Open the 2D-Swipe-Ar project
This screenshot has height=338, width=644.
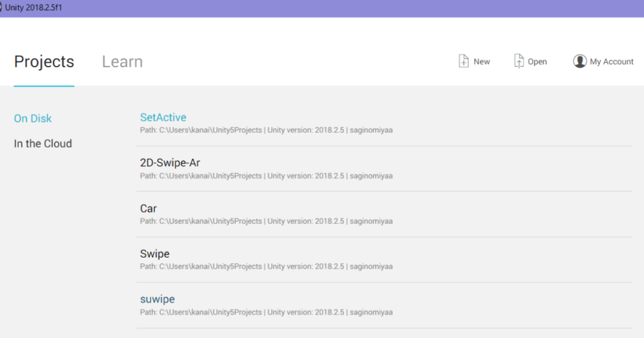pyautogui.click(x=170, y=163)
